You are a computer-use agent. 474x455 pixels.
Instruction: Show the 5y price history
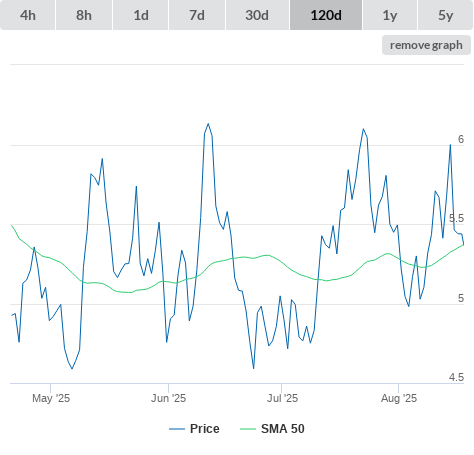[445, 15]
